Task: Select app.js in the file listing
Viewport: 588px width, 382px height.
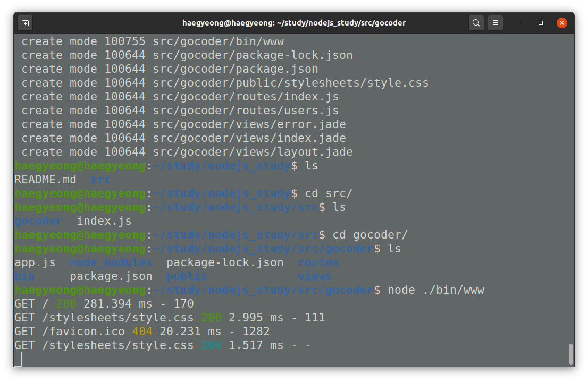Action: pos(35,262)
